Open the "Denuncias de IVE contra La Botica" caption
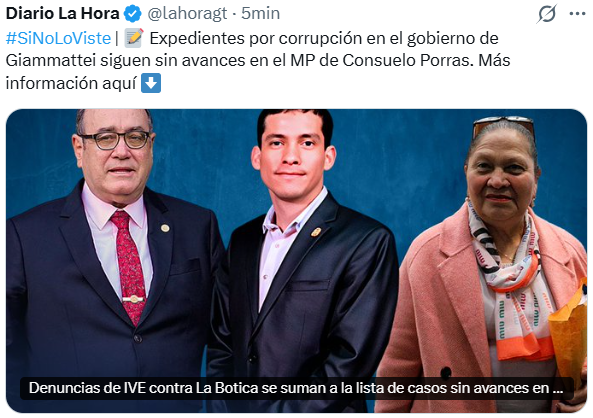593x418 pixels. pos(296,388)
